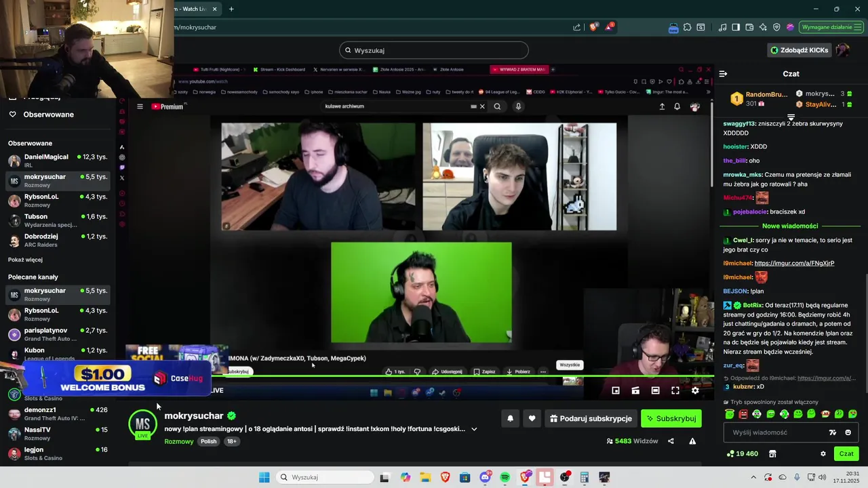Image resolution: width=868 pixels, height=488 pixels.
Task: Click the 'Nowe wiadomości' chat marker
Action: tap(790, 226)
